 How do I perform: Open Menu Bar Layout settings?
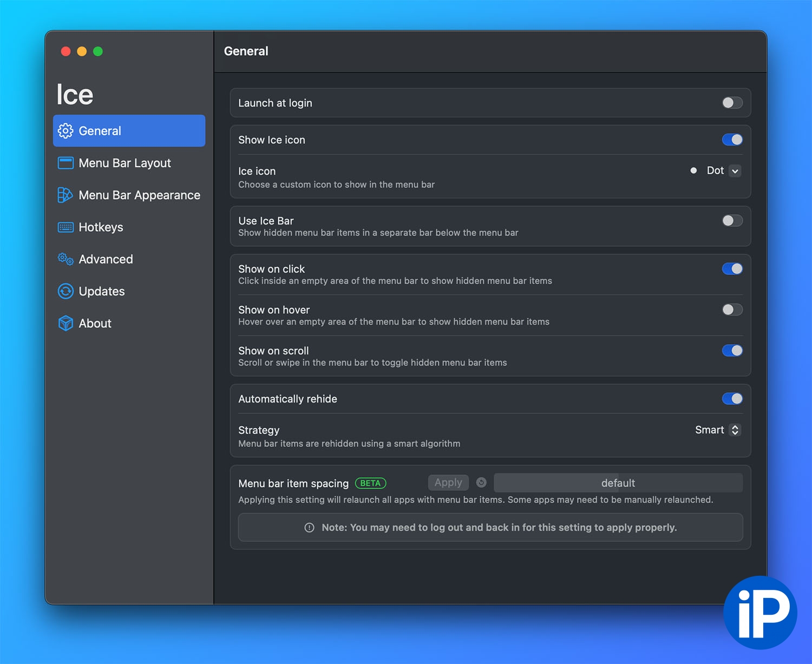click(129, 163)
